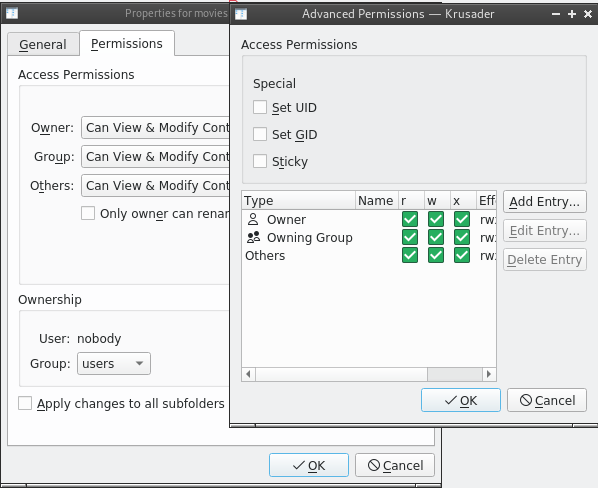Open the Group users dropdown
This screenshot has height=488, width=598.
(x=114, y=364)
